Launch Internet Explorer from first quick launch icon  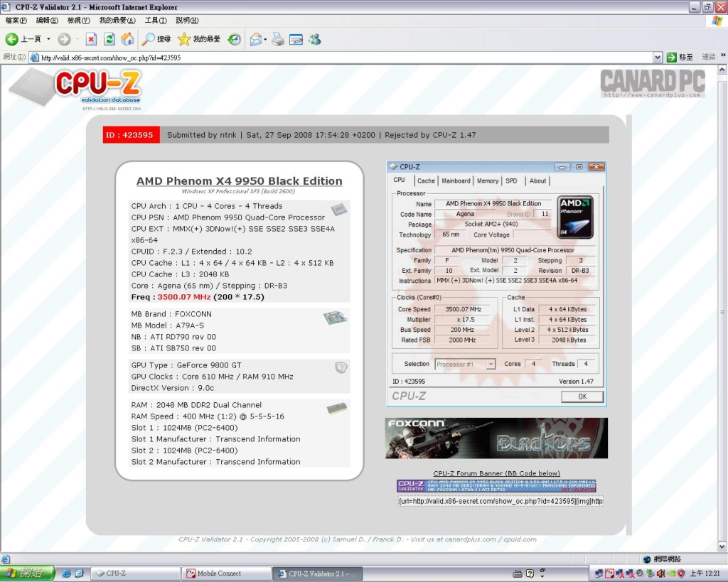tap(66, 573)
